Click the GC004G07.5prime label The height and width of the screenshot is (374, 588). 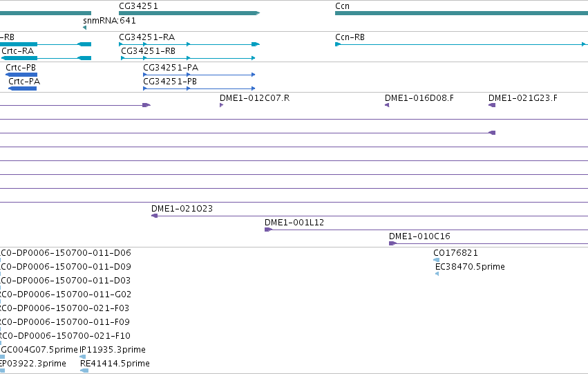(x=39, y=350)
